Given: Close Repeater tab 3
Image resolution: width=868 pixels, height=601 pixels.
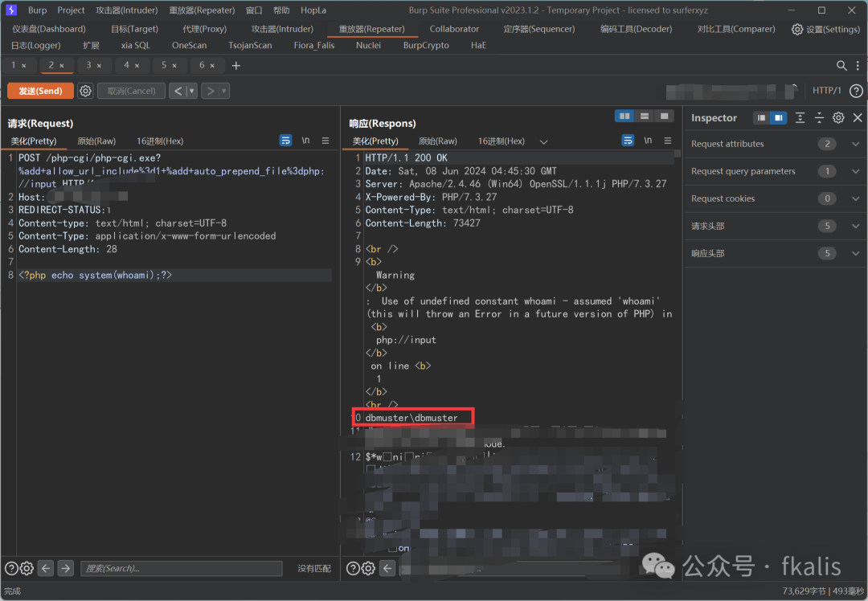Looking at the screenshot, I should coord(99,66).
